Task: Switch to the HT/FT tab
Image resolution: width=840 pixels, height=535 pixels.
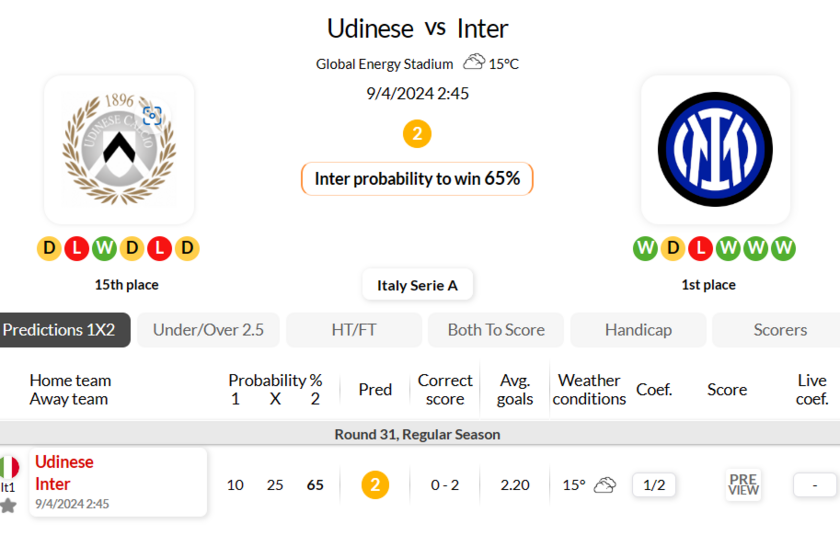Action: [x=354, y=330]
